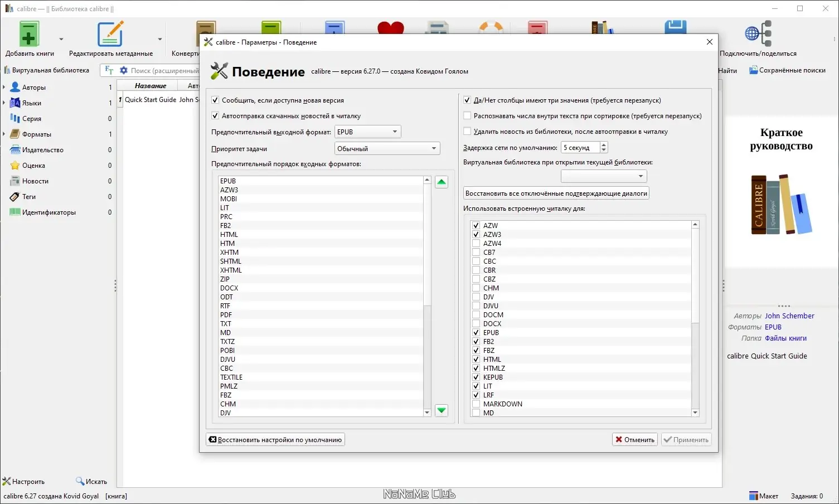Select the Authors category icon
This screenshot has height=504, width=839.
[x=15, y=88]
